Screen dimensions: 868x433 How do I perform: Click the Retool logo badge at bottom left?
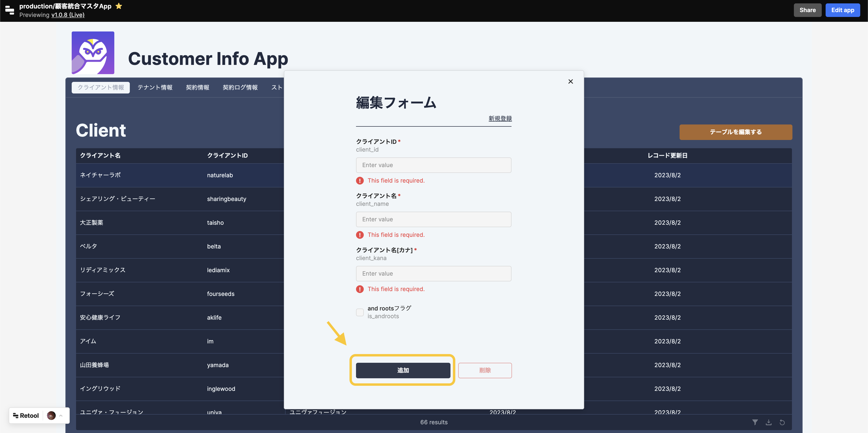coord(25,415)
